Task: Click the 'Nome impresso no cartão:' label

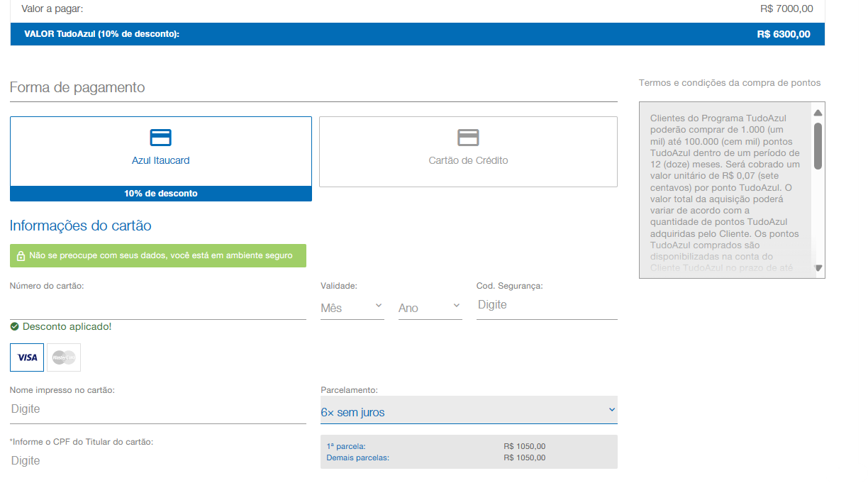Action: [x=62, y=390]
